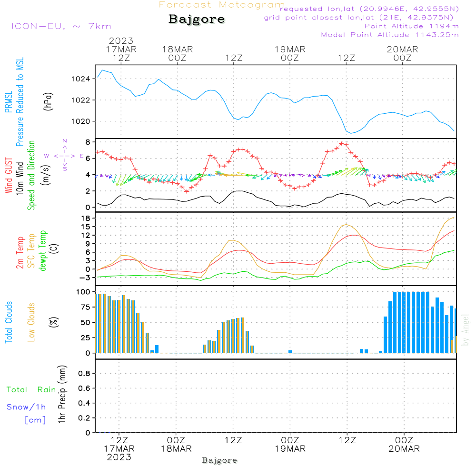Select 'Point Altitude 1194m' text

click(x=411, y=26)
